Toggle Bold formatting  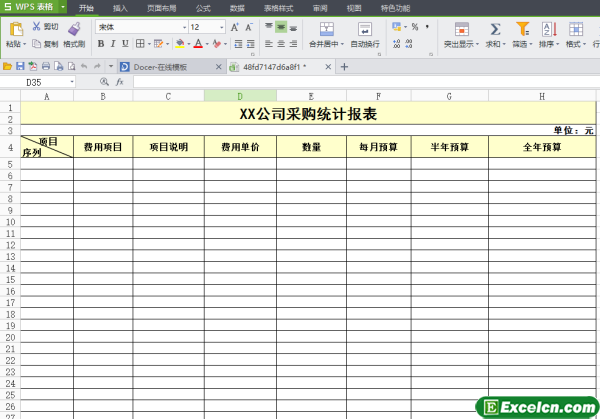coord(101,44)
